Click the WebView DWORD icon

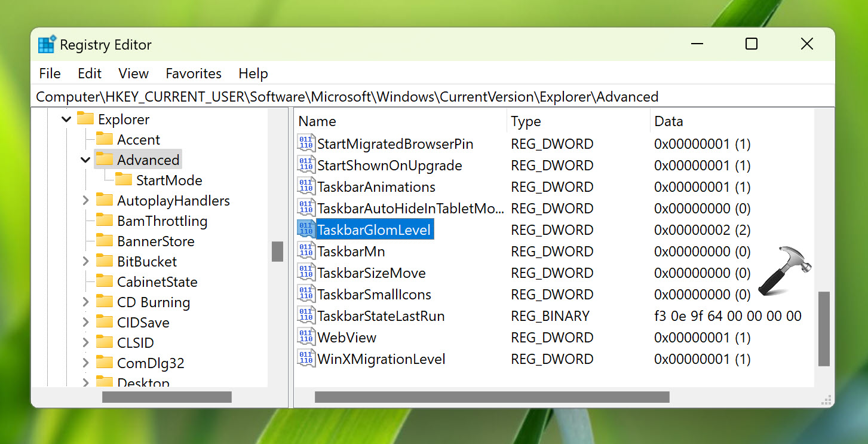pyautogui.click(x=306, y=338)
